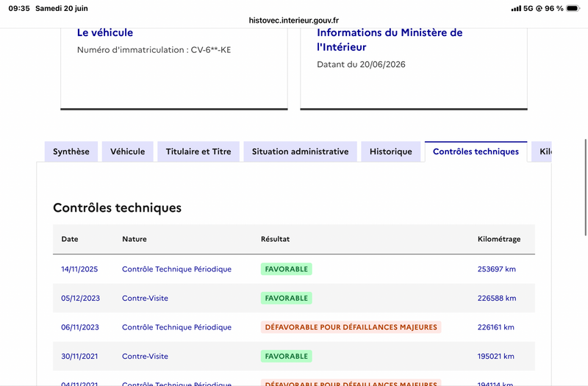Show the partially visible Kilométrage tab

click(542, 151)
